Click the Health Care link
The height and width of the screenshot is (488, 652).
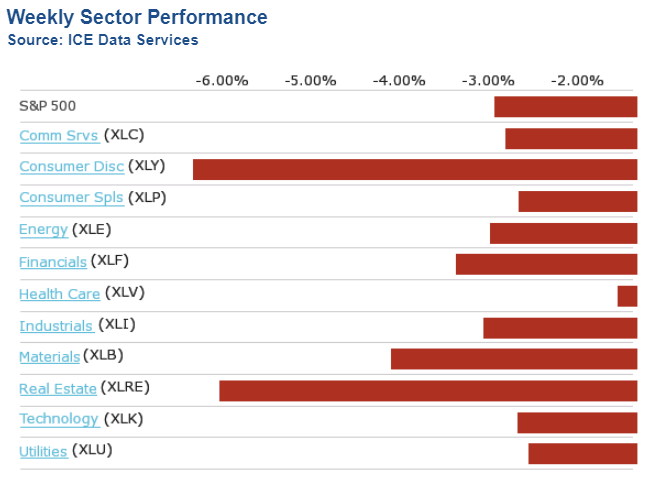[x=59, y=294]
